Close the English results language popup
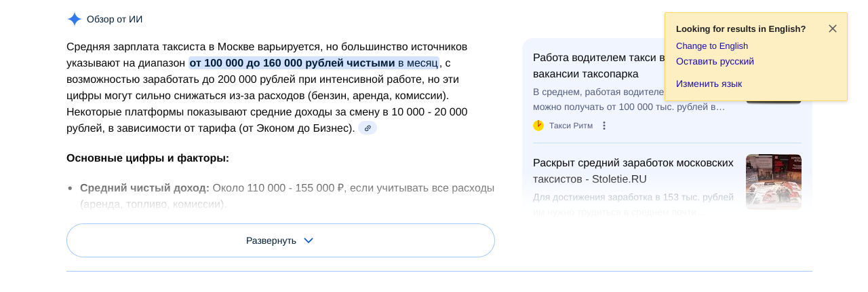Image resolution: width=868 pixels, height=292 pixels. 833,29
